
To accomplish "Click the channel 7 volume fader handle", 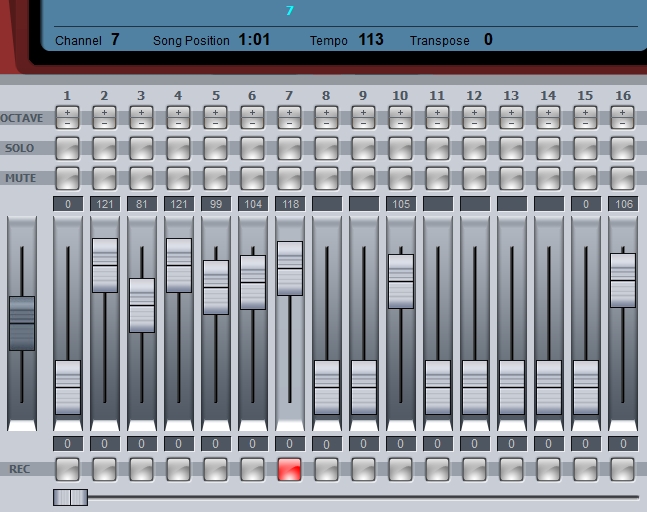I will click(289, 268).
